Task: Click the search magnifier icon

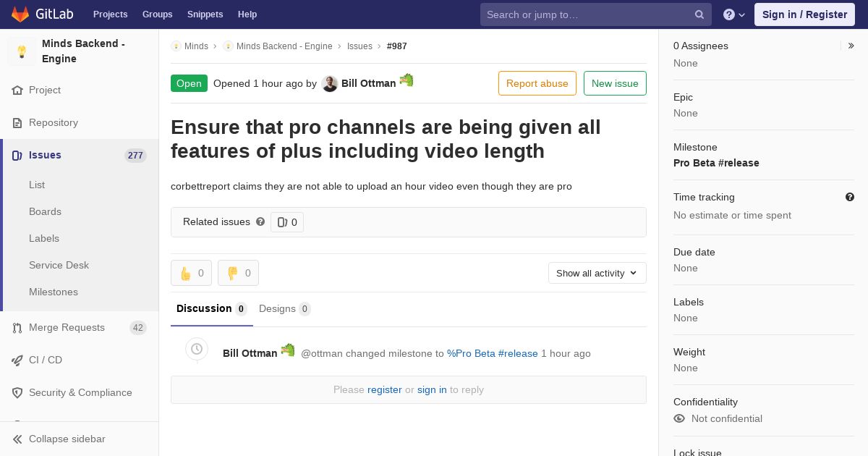Action: coord(699,14)
